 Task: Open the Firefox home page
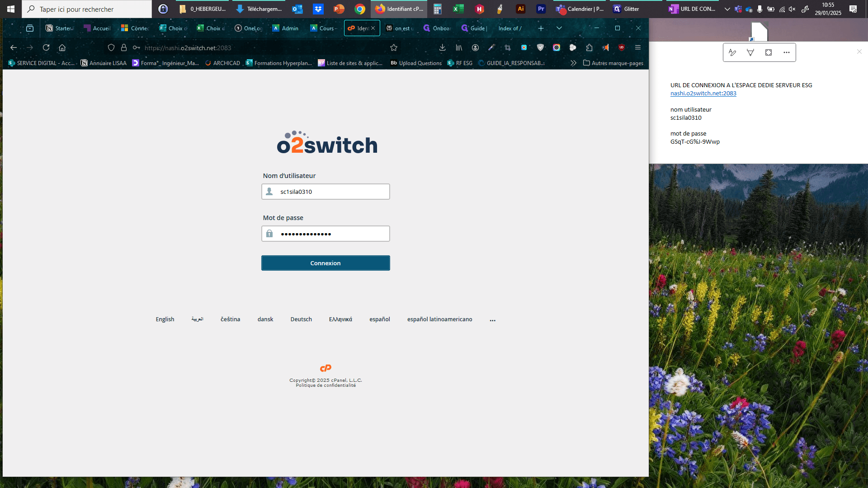(62, 47)
